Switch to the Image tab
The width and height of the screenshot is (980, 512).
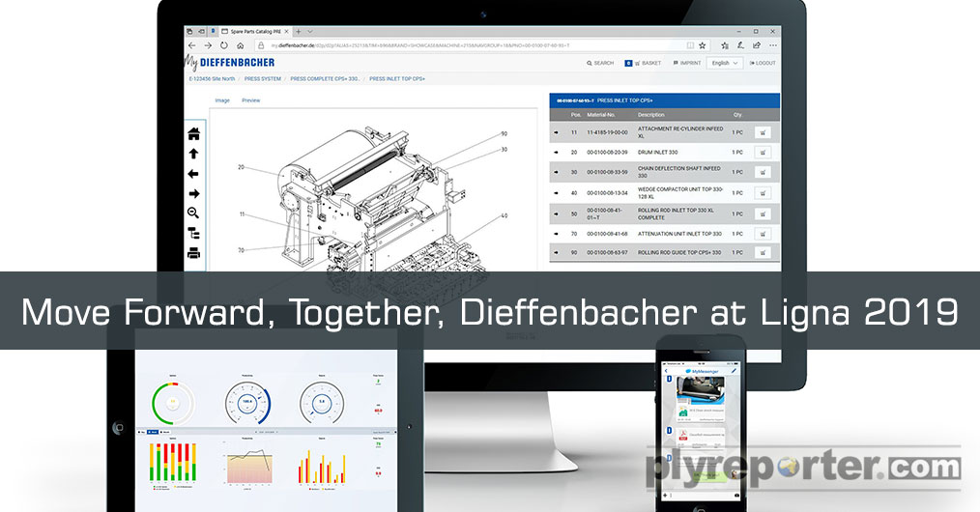point(222,100)
